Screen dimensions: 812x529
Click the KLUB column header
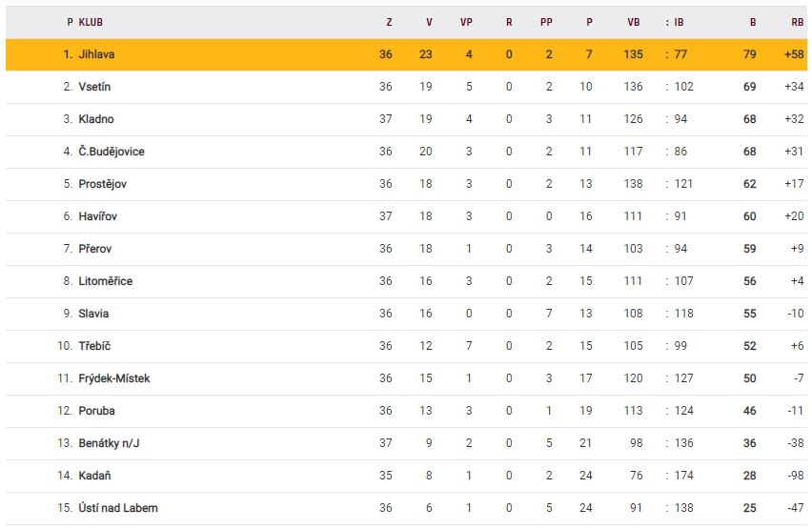[91, 21]
